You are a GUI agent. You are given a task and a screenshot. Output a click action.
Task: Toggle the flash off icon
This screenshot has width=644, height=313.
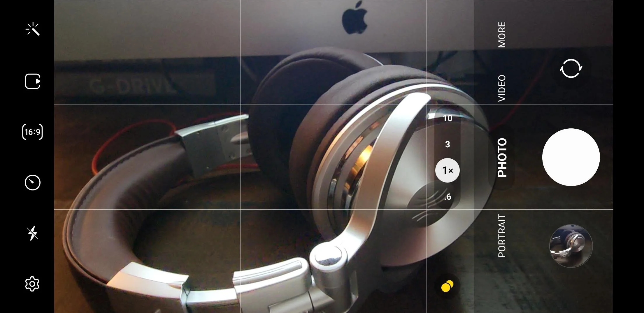32,233
